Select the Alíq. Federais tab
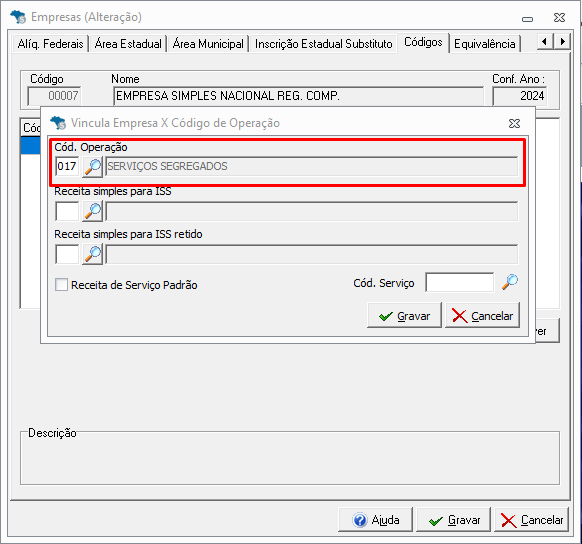The height and width of the screenshot is (544, 582). (x=50, y=44)
